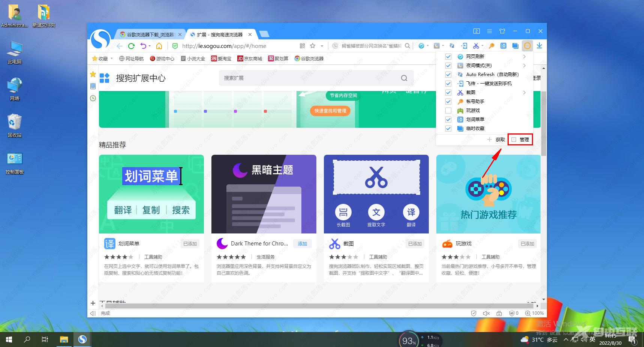
Task: Open the 黑暗主题 extension thumbnail
Action: 264,194
